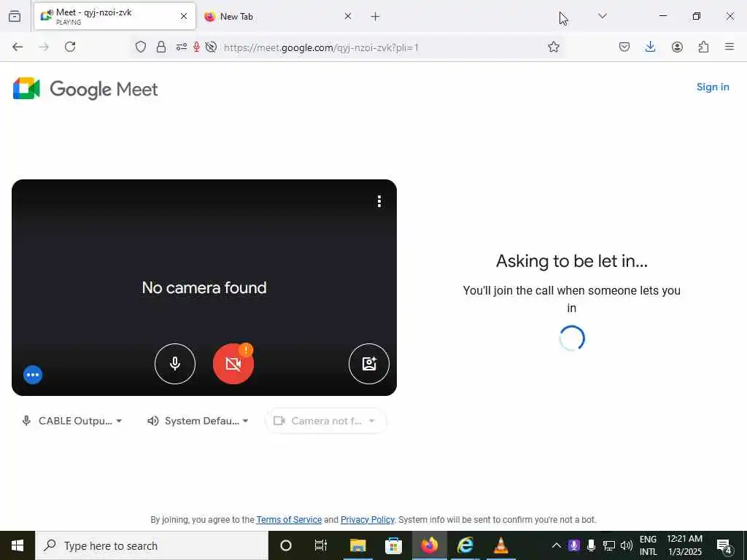This screenshot has height=560, width=747.
Task: Click the browser forward arrow
Action: coord(44,47)
